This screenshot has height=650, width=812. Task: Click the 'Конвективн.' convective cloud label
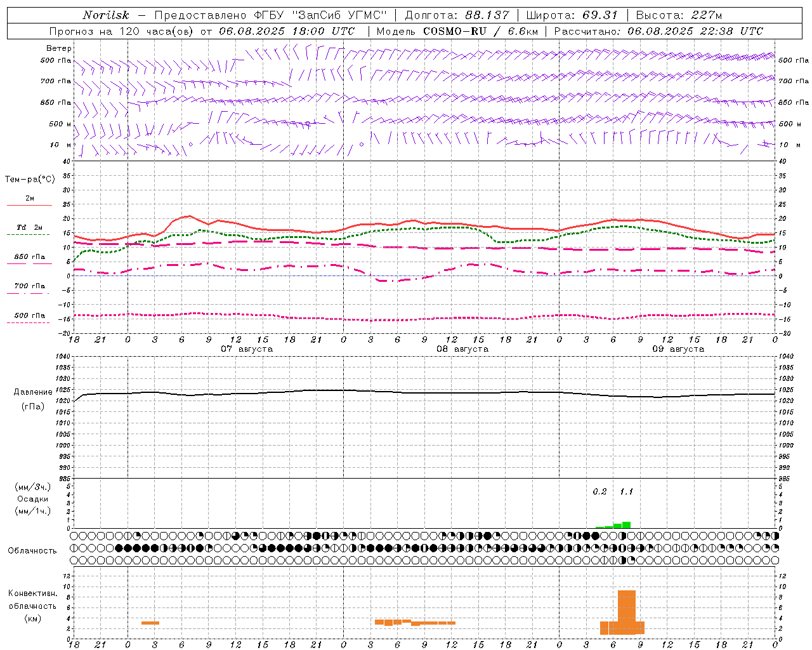[33, 594]
